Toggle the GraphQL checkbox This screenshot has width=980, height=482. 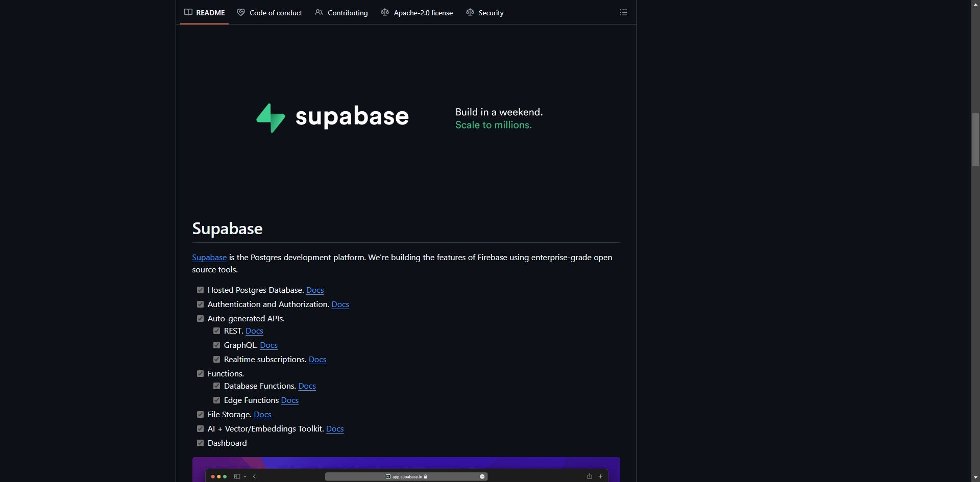coord(216,345)
